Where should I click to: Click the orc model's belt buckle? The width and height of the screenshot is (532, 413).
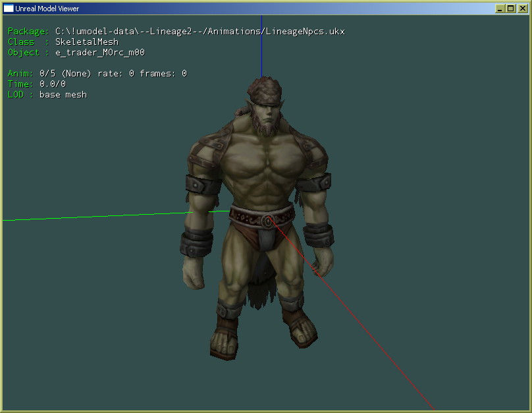[x=268, y=221]
